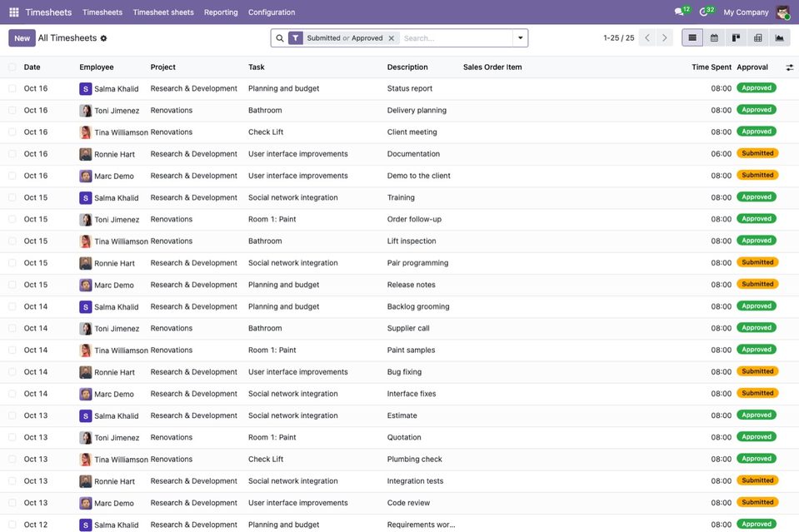Viewport: 799px width, 532px height.
Task: Switch to kanban view
Action: (x=736, y=37)
